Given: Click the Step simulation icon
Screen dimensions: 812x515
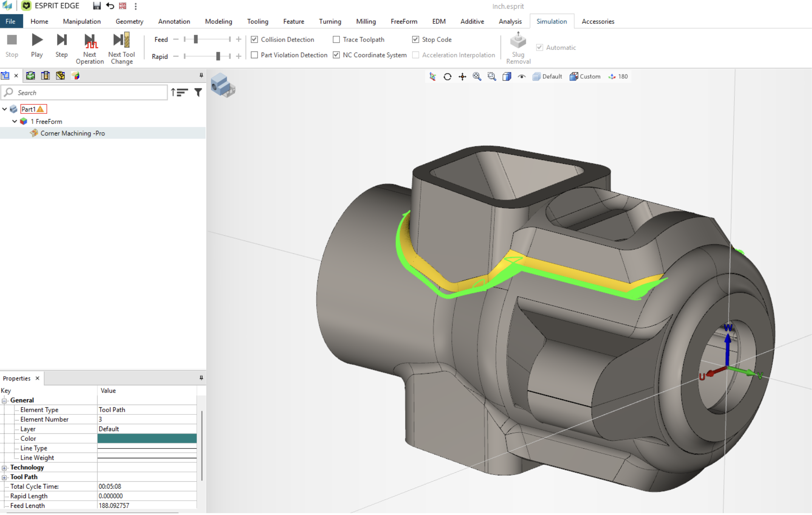Looking at the screenshot, I should tap(61, 40).
